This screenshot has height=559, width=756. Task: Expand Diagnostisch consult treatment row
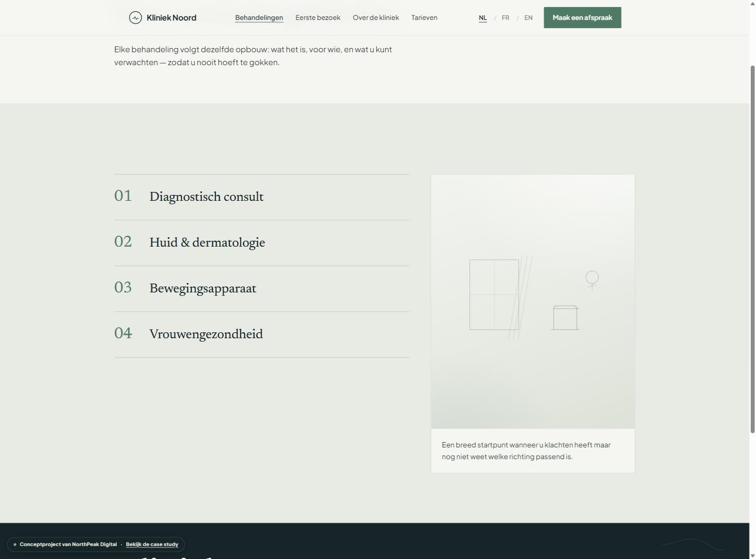point(261,197)
